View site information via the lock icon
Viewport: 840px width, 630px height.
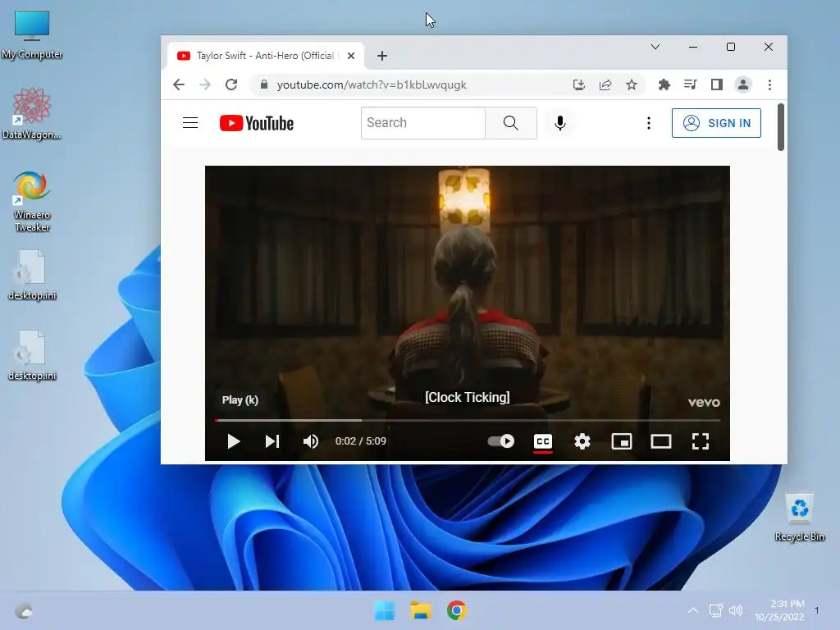click(264, 84)
